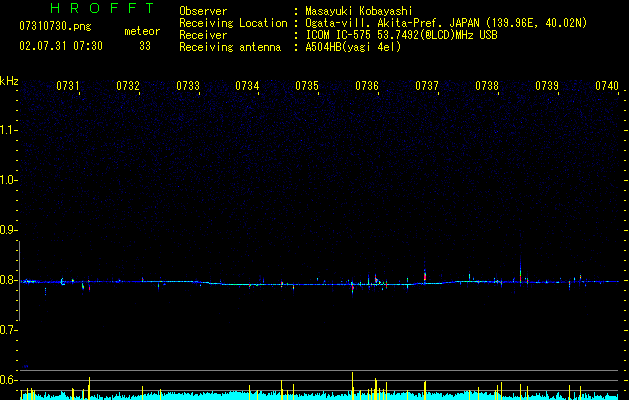Click the gray vertical bracket at left axis

[20, 281]
